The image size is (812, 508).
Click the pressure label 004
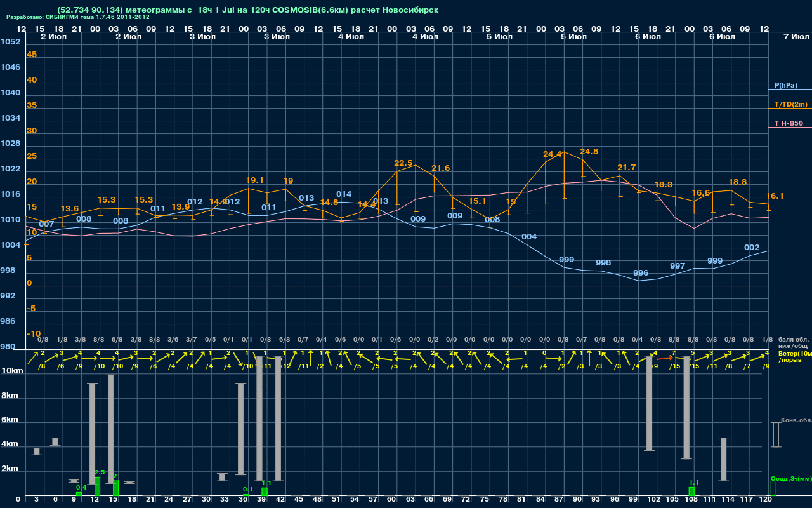529,237
